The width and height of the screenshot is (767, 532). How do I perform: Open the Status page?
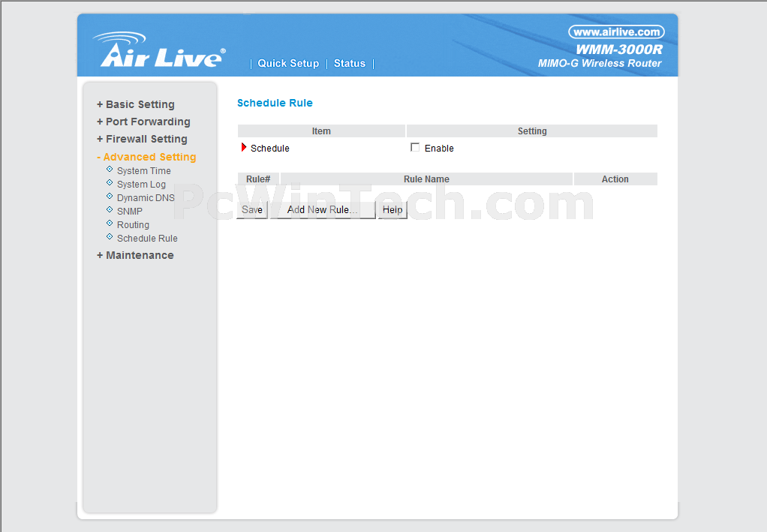(349, 64)
